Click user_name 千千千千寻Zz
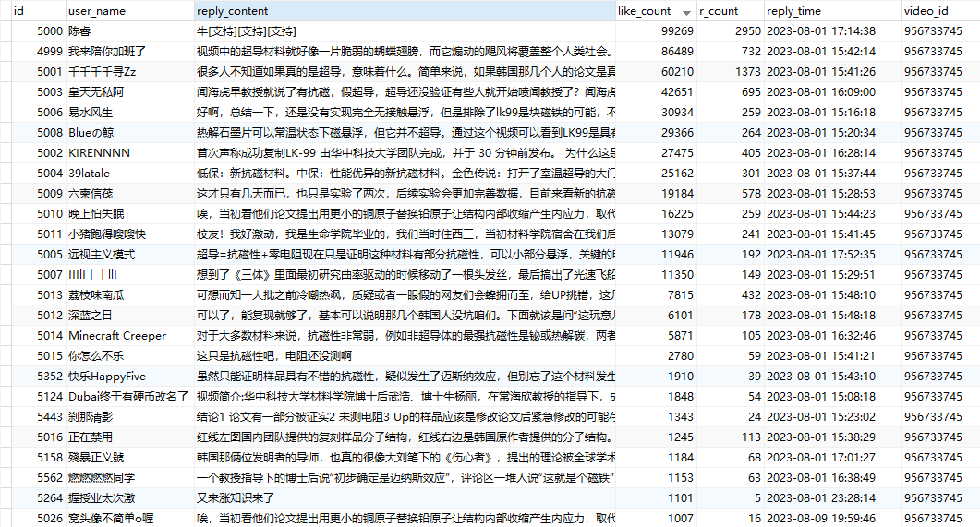The width and height of the screenshot is (980, 527). pos(102,72)
